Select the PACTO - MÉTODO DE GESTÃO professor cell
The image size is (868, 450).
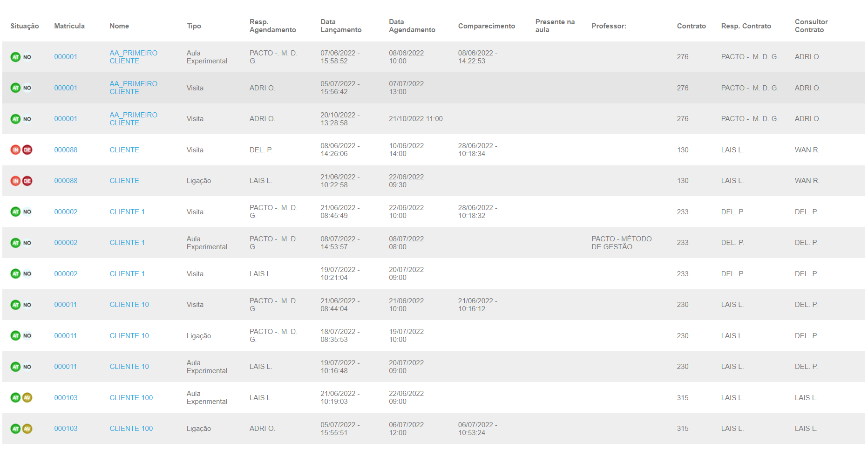click(622, 243)
